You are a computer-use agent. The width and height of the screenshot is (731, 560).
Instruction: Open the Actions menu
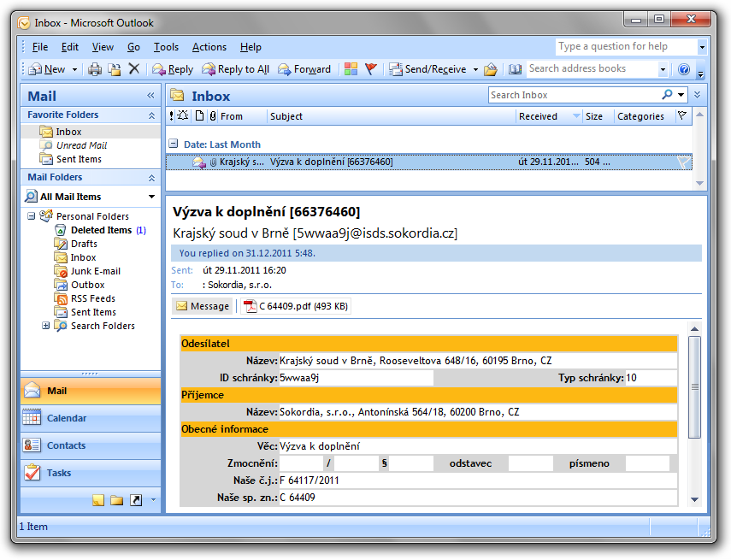[x=209, y=47]
